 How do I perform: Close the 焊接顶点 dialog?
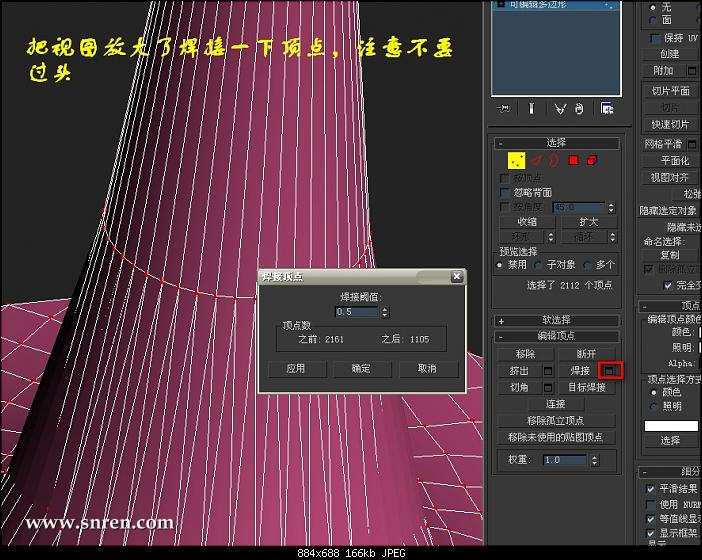click(x=457, y=277)
